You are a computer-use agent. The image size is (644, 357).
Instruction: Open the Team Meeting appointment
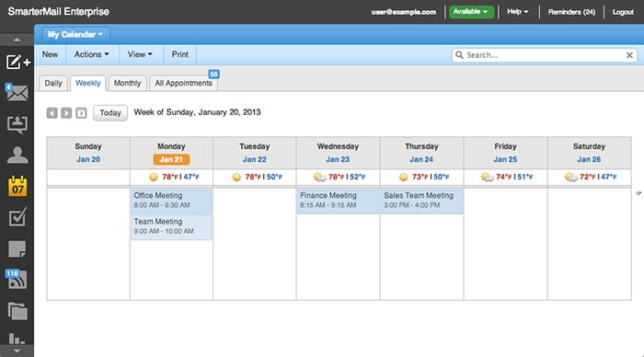click(x=171, y=227)
